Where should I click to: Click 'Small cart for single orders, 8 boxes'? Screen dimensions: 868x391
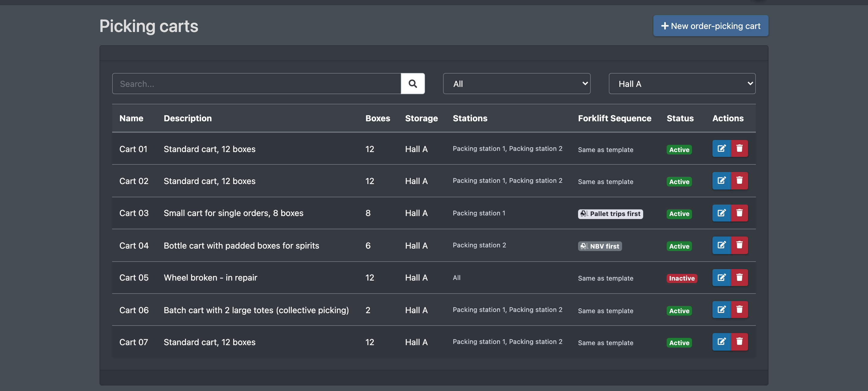233,213
